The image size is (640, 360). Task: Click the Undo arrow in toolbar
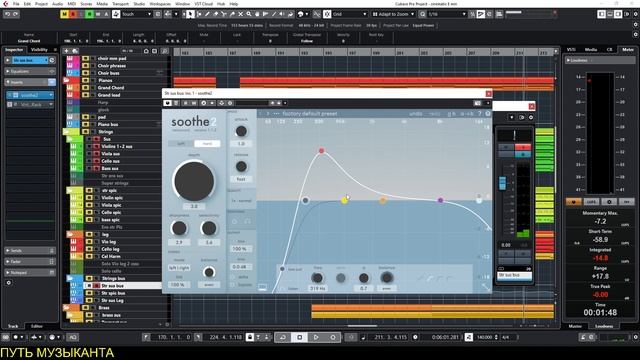tap(7, 14)
